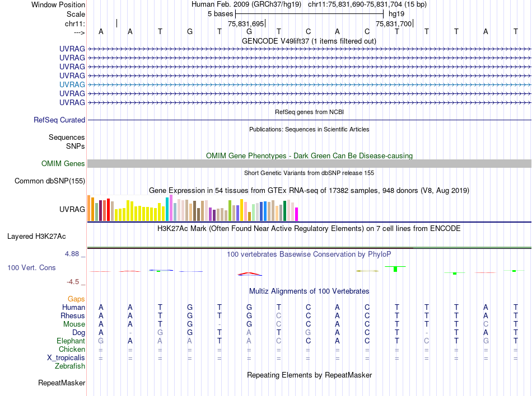Click the 100 Vert. Cons track label
This screenshot has width=532, height=396.
click(31, 267)
